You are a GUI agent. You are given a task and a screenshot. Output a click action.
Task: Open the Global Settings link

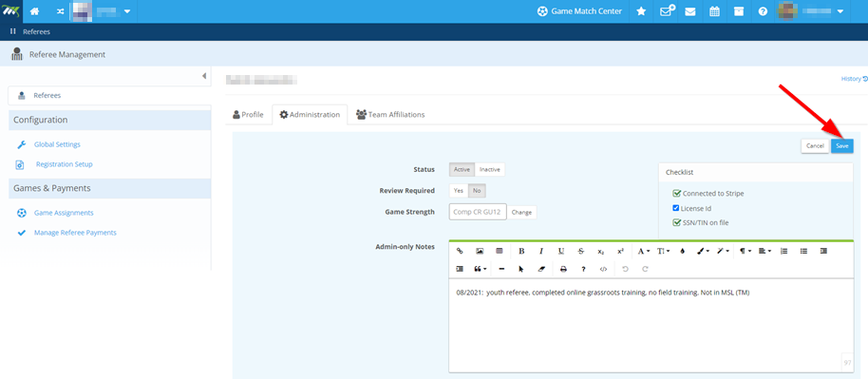pos(57,144)
